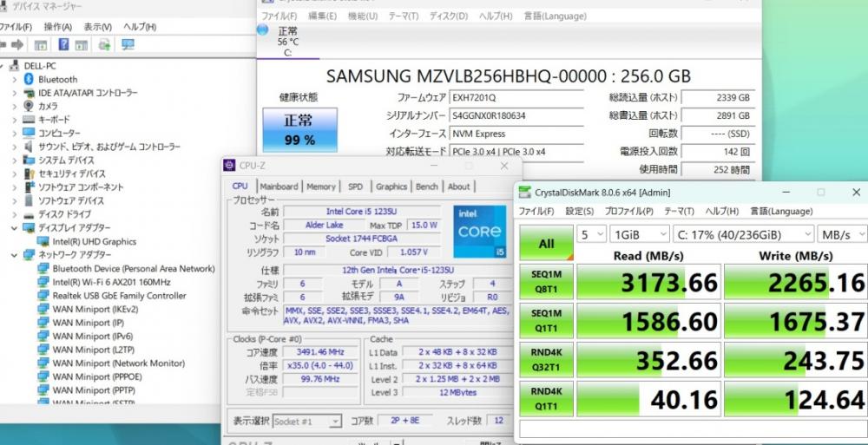Click the help icon in Device Manager toolbar

pyautogui.click(x=63, y=44)
